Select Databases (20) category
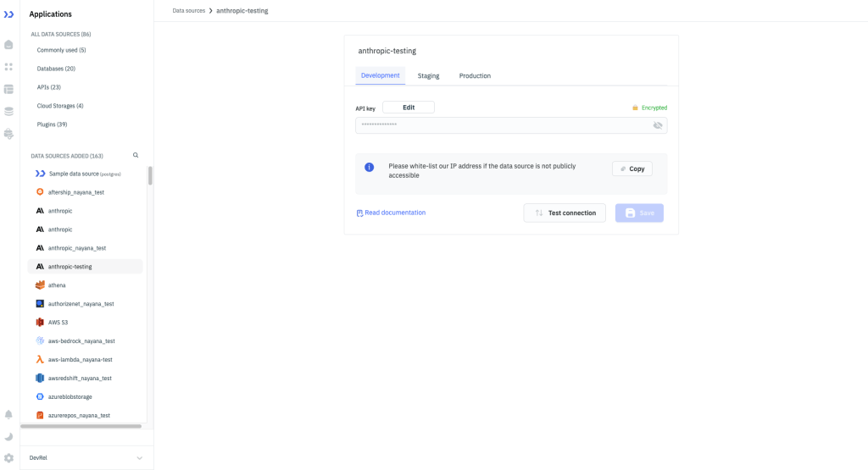868x470 pixels. pyautogui.click(x=56, y=69)
